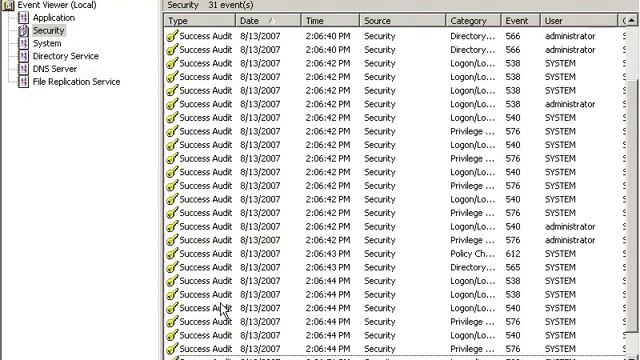Click the scroll-up arrow of event list
Viewport: 640px width, 360px height.
[631, 20]
